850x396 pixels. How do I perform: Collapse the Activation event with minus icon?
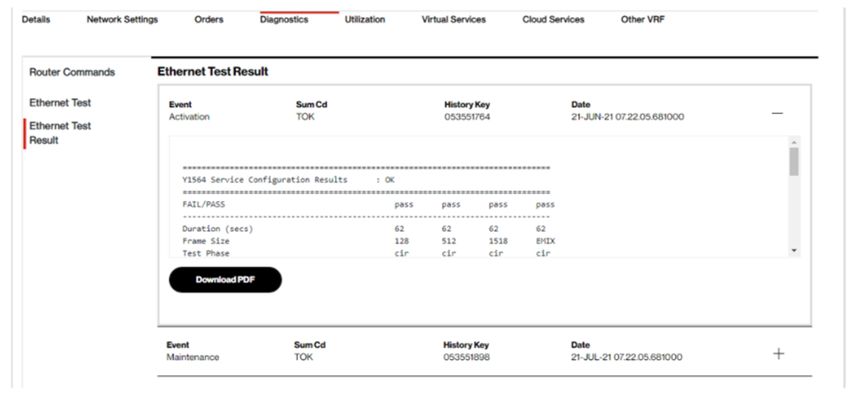coord(777,113)
